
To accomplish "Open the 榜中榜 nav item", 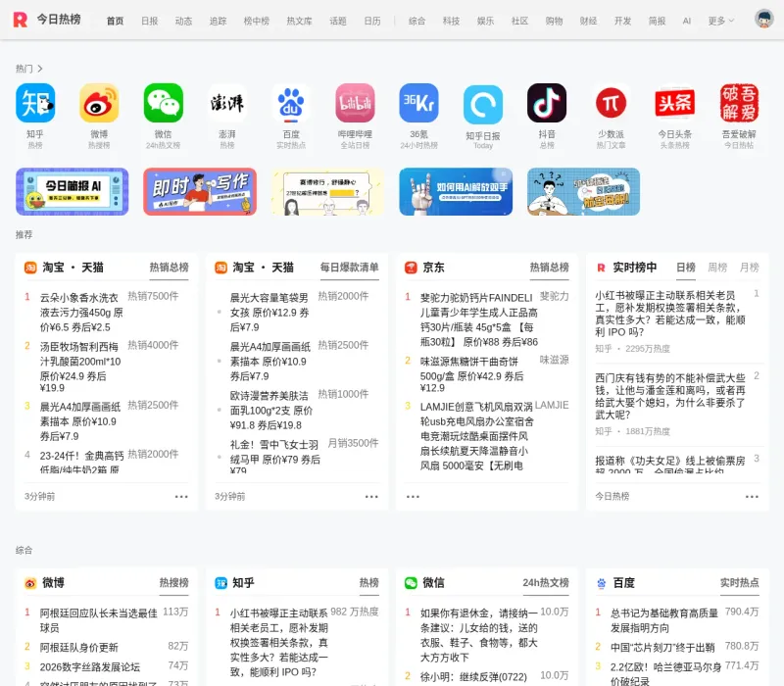I will tap(257, 21).
